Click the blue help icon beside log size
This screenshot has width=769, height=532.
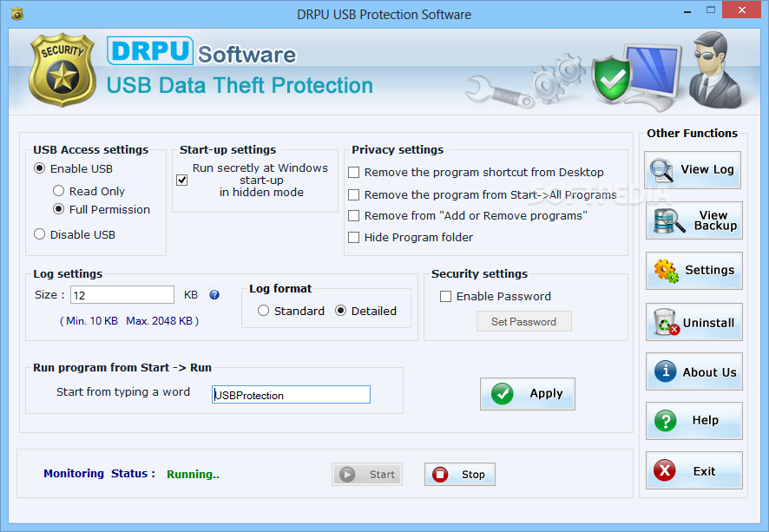(x=214, y=295)
